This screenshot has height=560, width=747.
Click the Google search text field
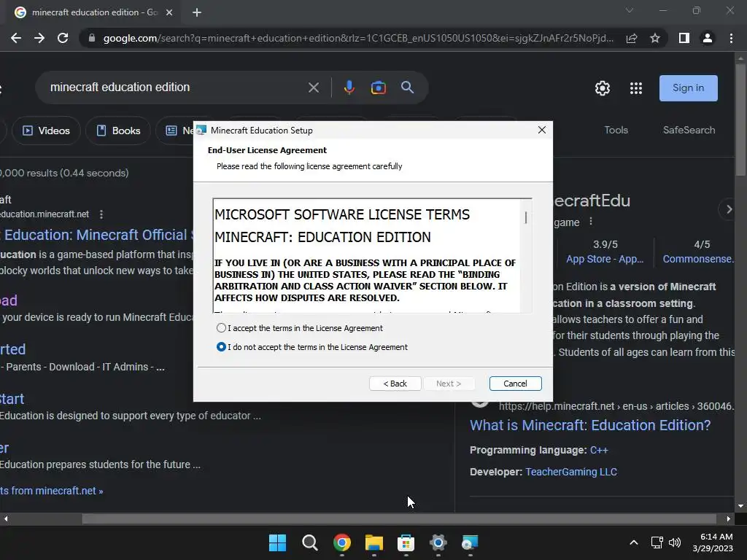click(174, 87)
